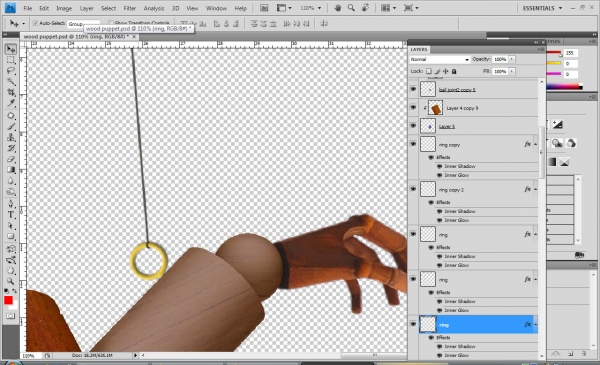This screenshot has height=365, width=600.
Task: Click Rotate View tool in application bar
Action: click(365, 8)
